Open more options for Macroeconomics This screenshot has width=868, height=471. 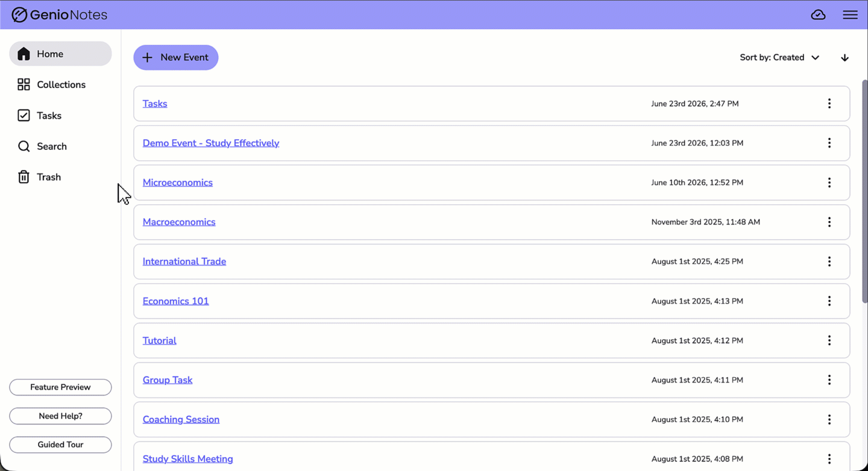[x=829, y=222]
